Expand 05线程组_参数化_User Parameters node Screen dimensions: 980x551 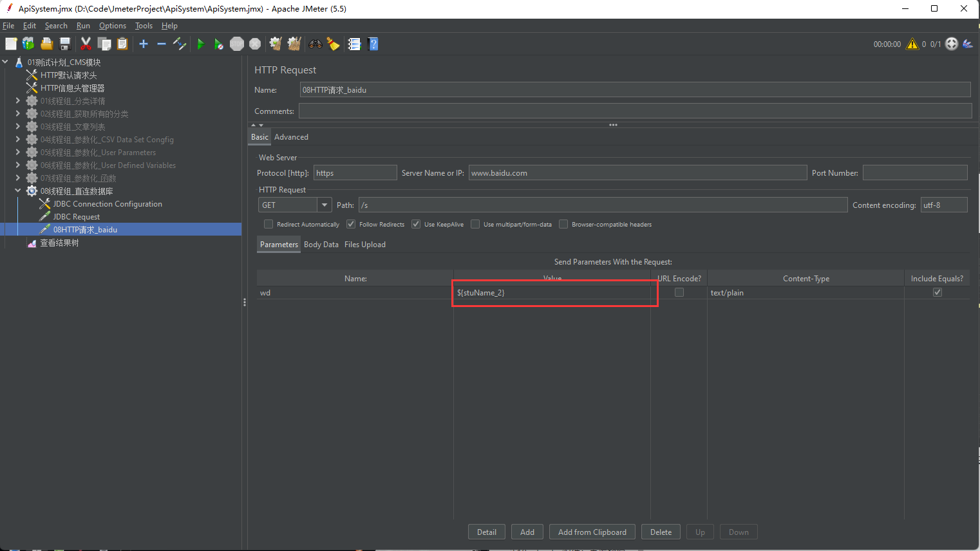point(18,152)
